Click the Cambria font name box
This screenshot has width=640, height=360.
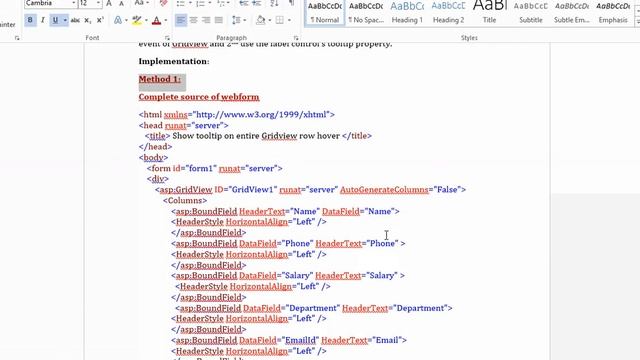(47, 3)
